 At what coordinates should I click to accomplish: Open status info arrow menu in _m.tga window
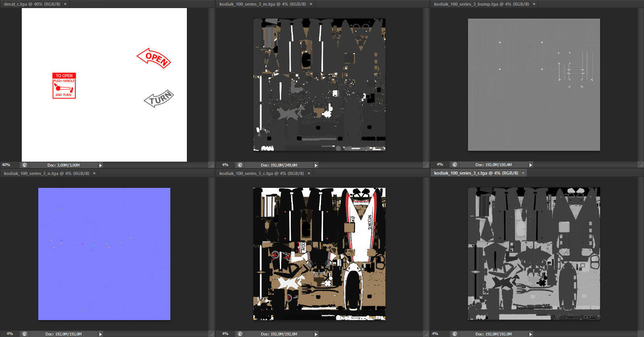pos(316,165)
